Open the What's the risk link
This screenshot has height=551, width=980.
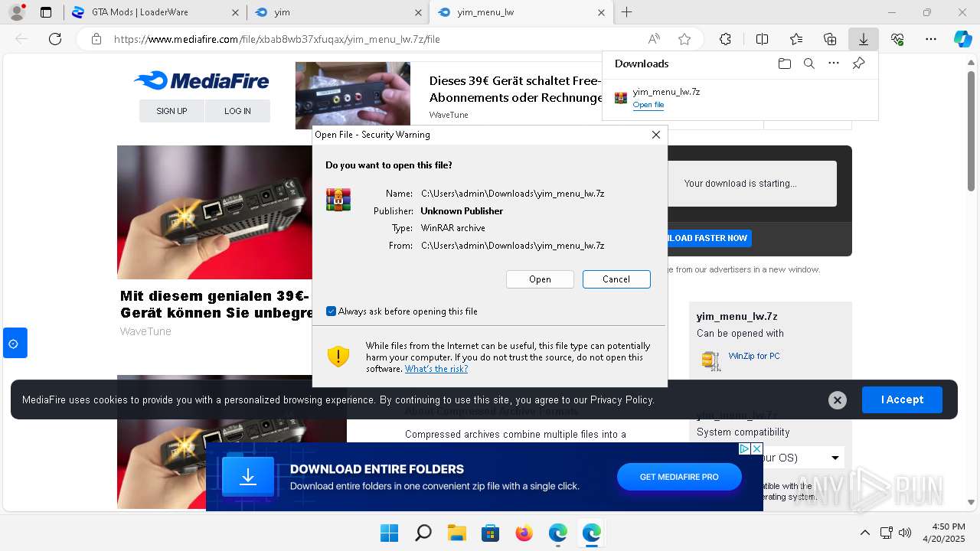tap(436, 369)
